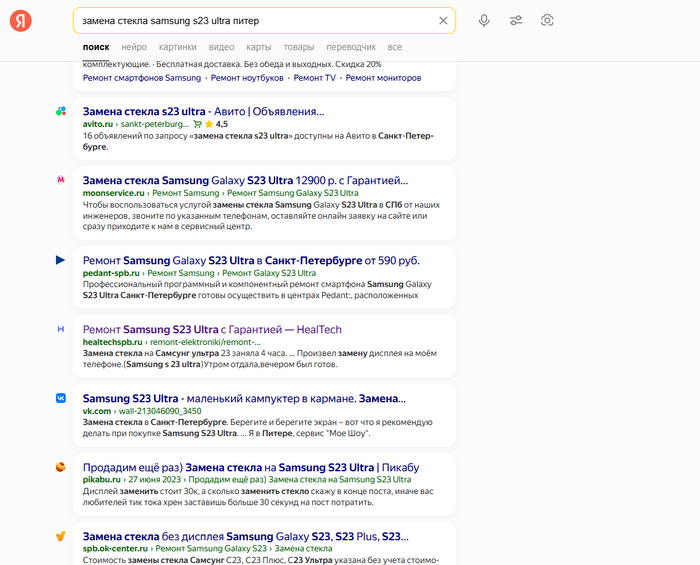Click the HealTech favicon
This screenshot has width=700, height=565.
coord(61,329)
